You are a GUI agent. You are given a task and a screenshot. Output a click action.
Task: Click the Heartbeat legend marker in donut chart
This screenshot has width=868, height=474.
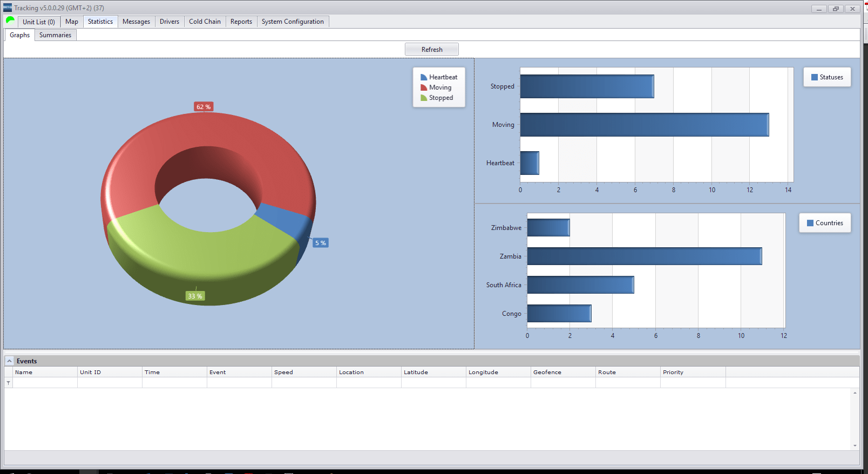coord(424,77)
